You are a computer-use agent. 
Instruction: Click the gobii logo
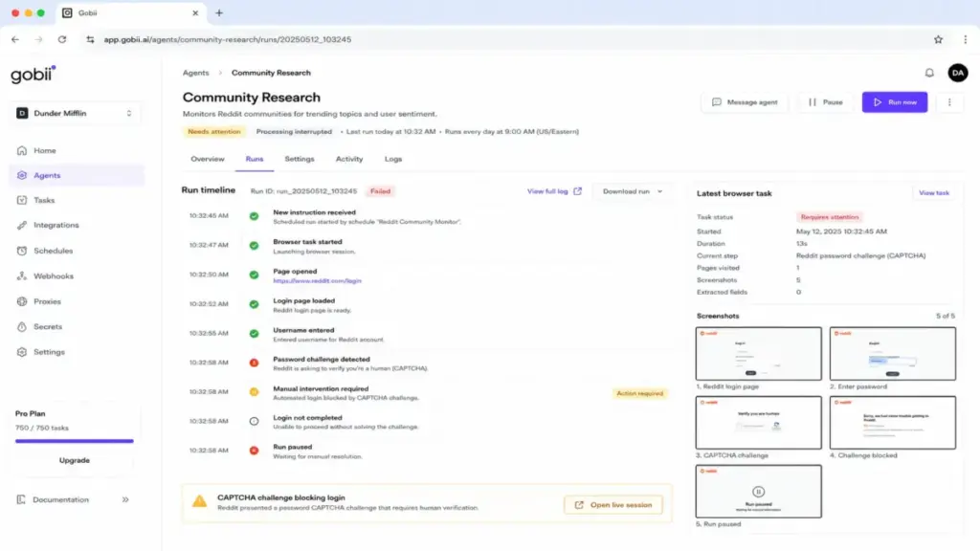(33, 75)
